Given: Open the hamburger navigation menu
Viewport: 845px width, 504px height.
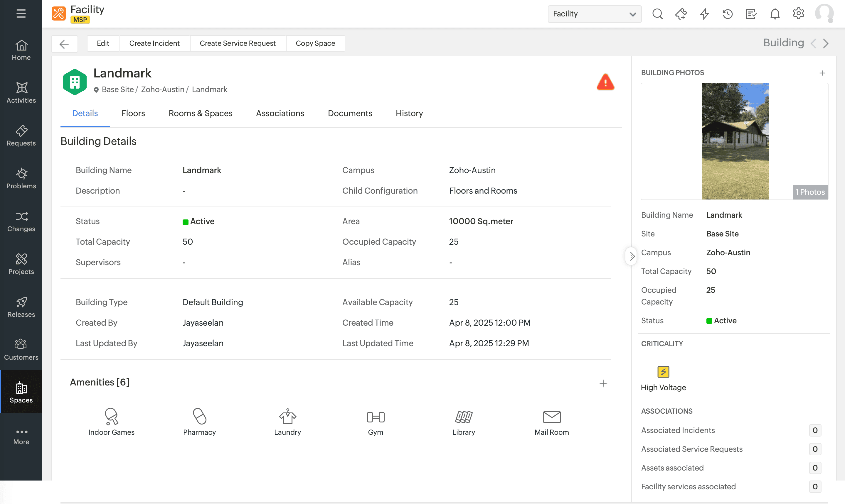Looking at the screenshot, I should click(x=21, y=13).
